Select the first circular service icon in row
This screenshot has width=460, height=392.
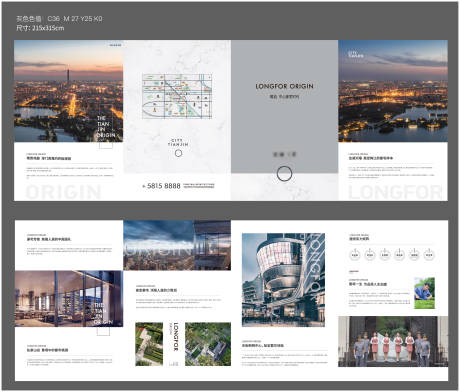(355, 255)
